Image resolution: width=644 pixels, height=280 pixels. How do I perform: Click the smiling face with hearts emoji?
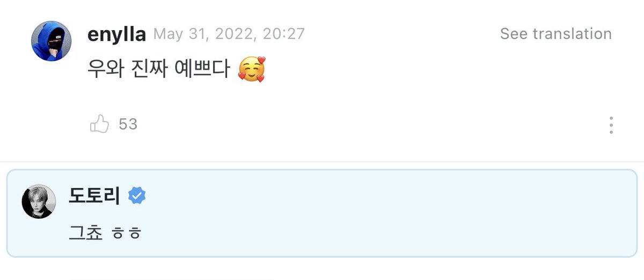(251, 70)
